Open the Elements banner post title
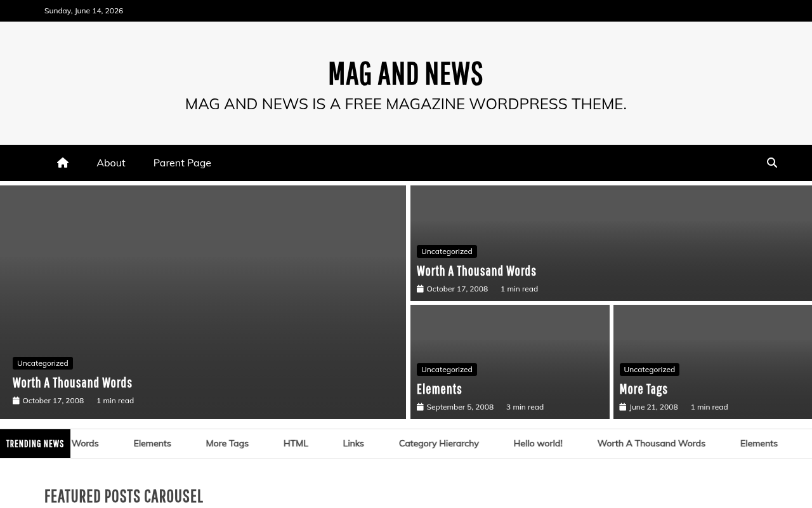This screenshot has height=508, width=812. tap(439, 389)
